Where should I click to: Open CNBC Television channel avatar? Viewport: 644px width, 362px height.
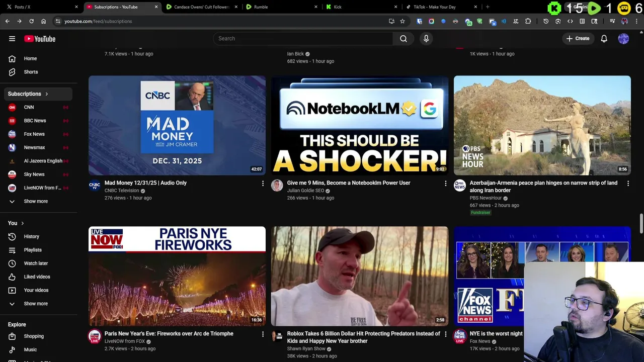[95, 186]
